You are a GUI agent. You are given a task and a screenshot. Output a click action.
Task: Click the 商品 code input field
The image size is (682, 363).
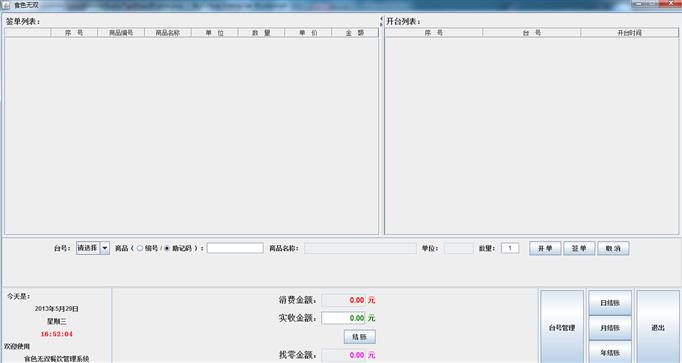235,248
